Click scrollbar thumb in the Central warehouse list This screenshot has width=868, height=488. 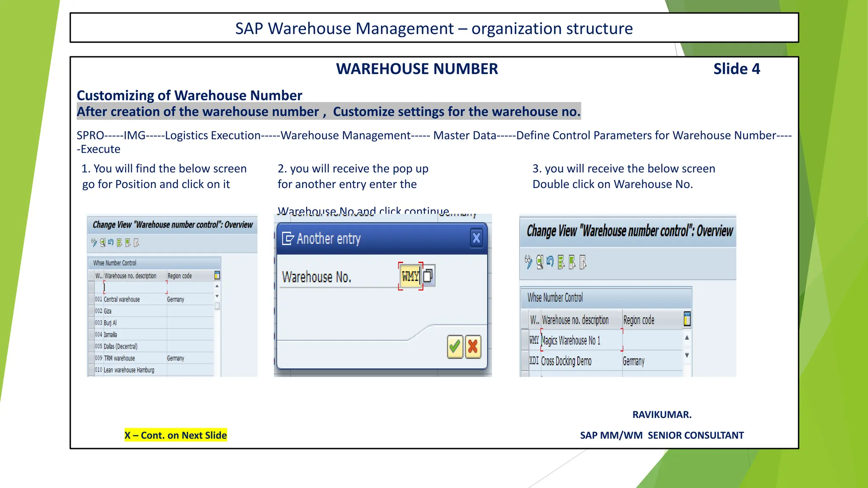click(217, 306)
